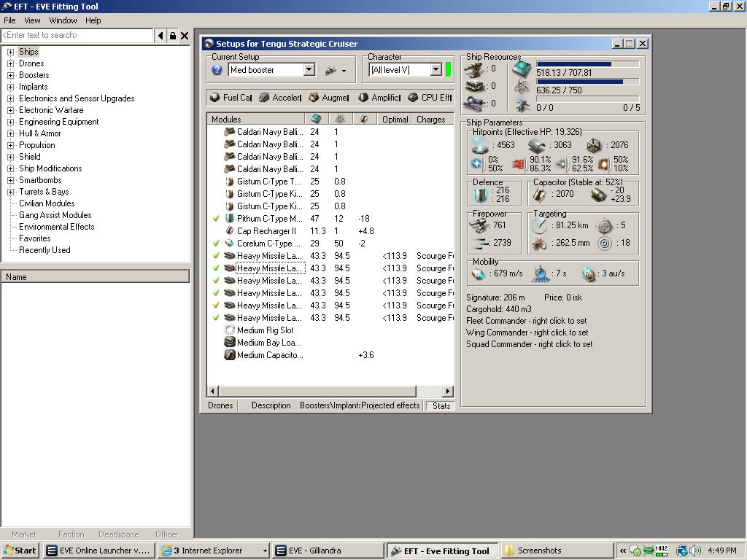Click the max velocity icon showing 679 m/s

479,274
